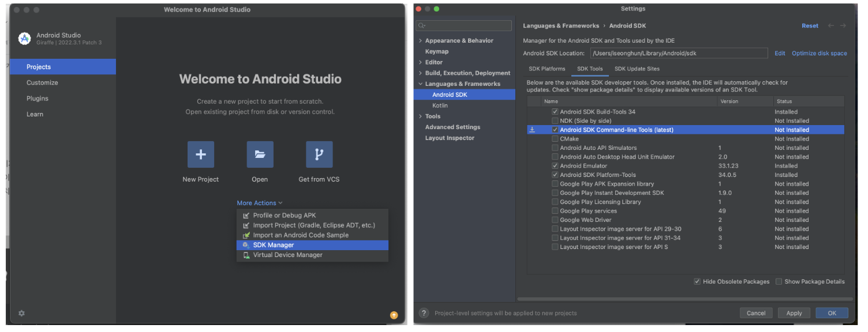Click the Profile or Debug APK icon
Image resolution: width=868 pixels, height=332 pixels.
tap(246, 216)
